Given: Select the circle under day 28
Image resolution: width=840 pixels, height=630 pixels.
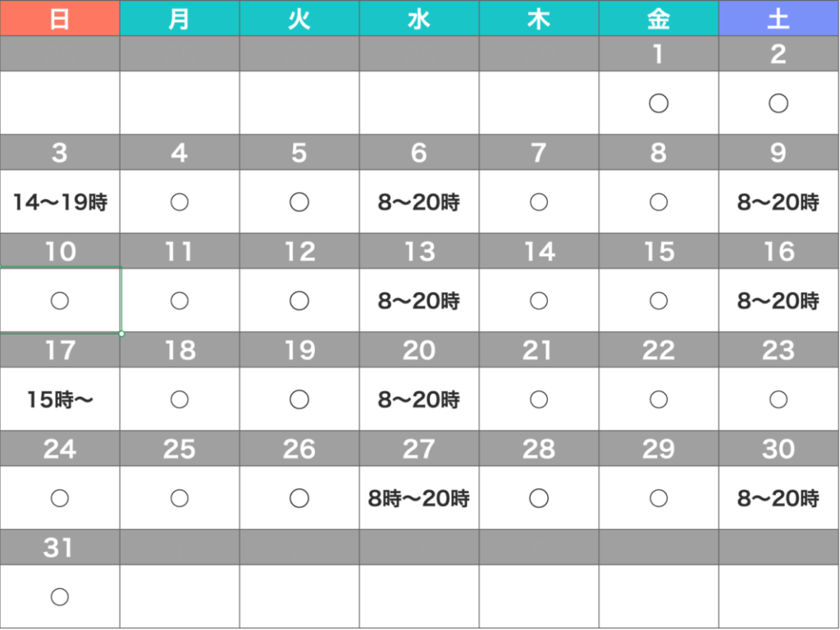Looking at the screenshot, I should tap(539, 498).
